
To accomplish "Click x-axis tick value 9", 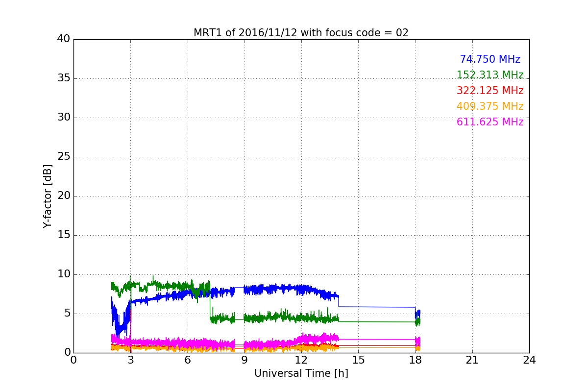I will pos(245,360).
